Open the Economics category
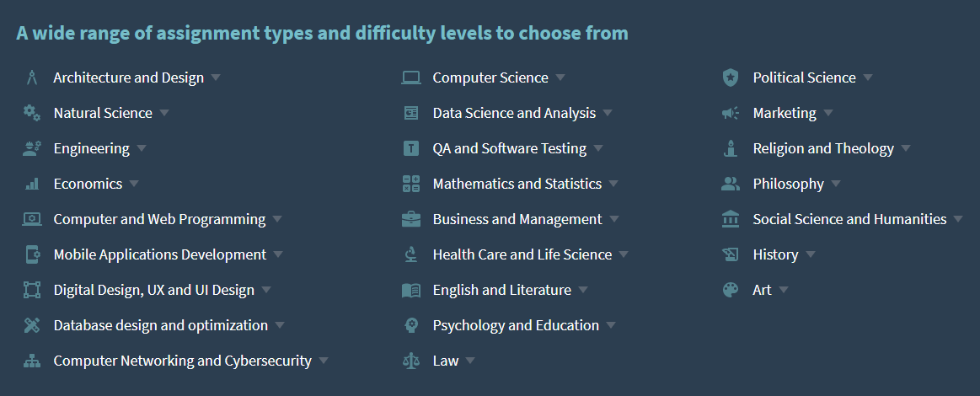Screen dimensions: 980x396 coord(88,184)
